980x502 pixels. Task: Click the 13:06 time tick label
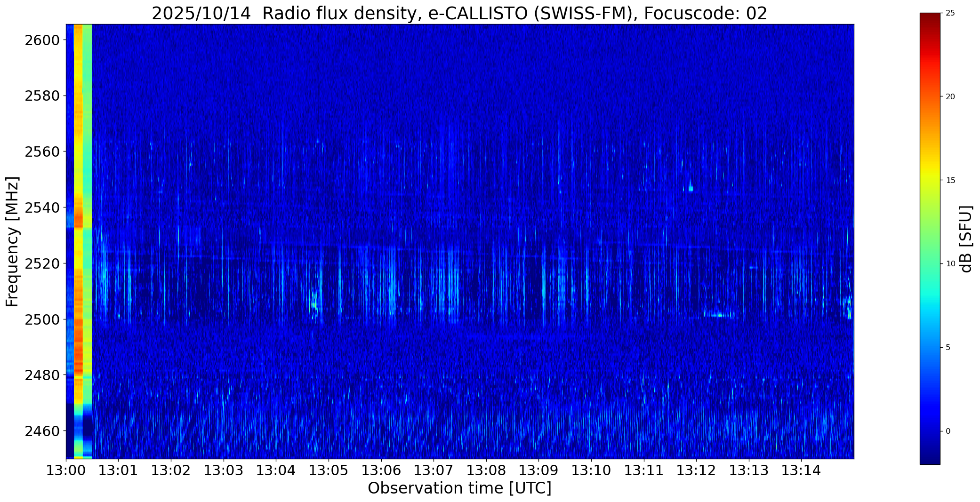[381, 470]
